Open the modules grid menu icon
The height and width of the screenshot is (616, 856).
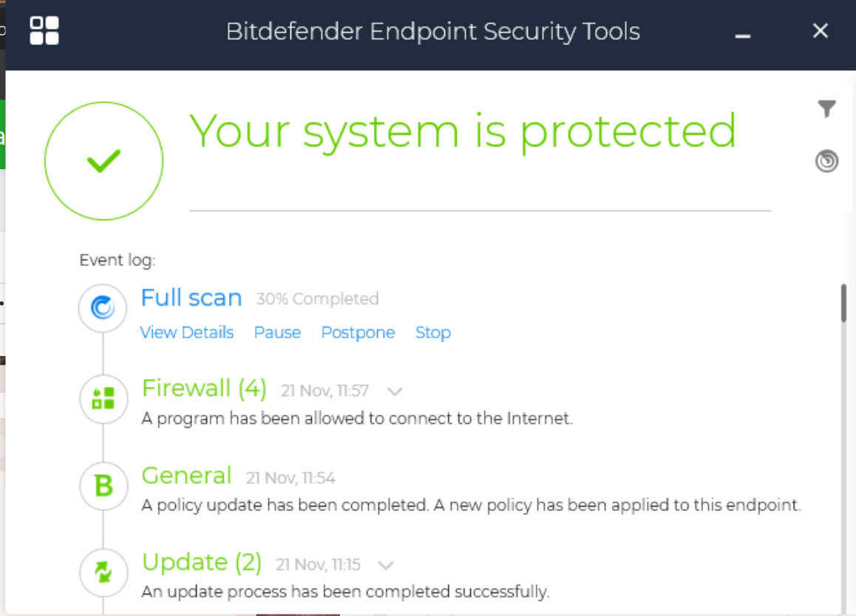tap(44, 31)
